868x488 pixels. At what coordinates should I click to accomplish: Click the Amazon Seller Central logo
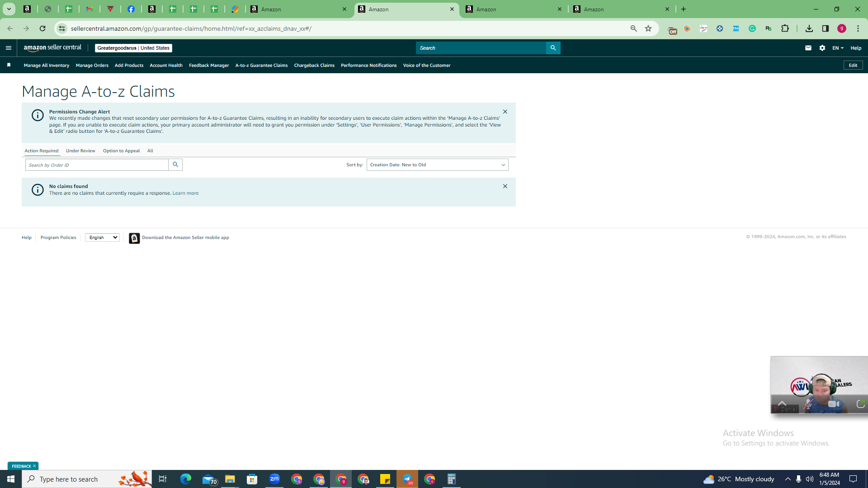pos(53,48)
